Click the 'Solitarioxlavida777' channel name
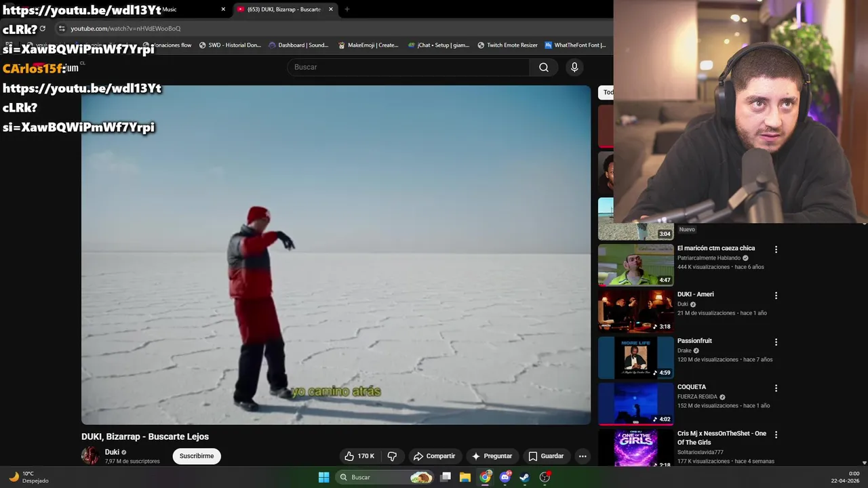This screenshot has width=868, height=488. tap(701, 452)
